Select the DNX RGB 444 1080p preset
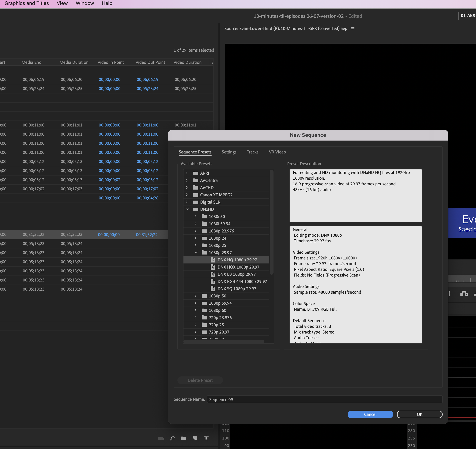The height and width of the screenshot is (449, 476). [x=242, y=281]
